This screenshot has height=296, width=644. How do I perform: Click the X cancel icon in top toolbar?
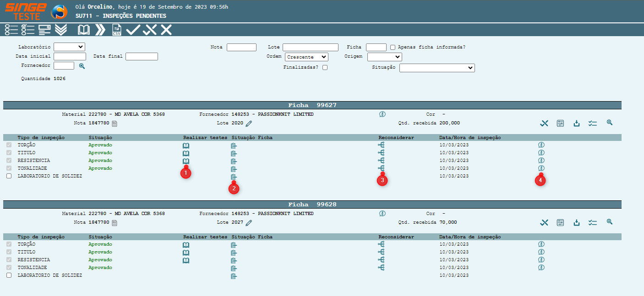point(166,30)
